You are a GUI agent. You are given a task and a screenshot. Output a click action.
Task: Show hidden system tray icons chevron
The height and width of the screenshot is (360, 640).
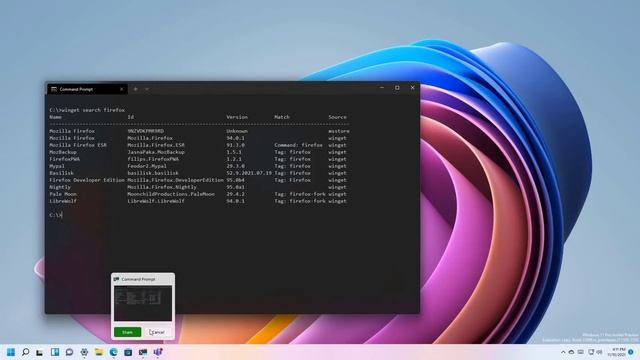click(x=563, y=352)
